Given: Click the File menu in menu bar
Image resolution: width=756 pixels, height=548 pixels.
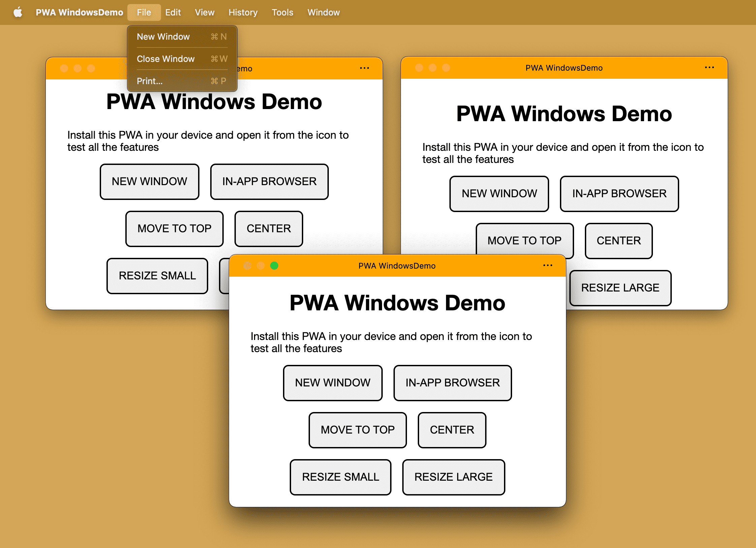Looking at the screenshot, I should click(x=143, y=12).
